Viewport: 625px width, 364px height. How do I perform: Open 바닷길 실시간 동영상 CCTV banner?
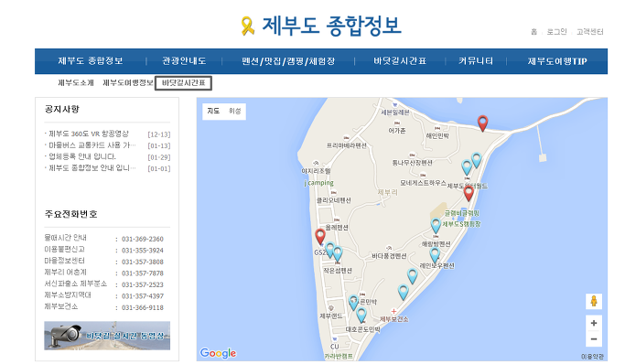click(107, 336)
